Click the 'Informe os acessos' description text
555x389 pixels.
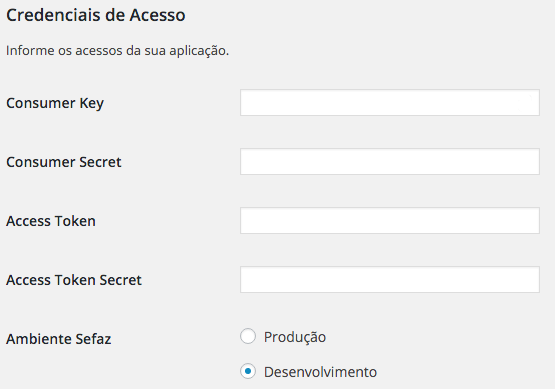118,51
